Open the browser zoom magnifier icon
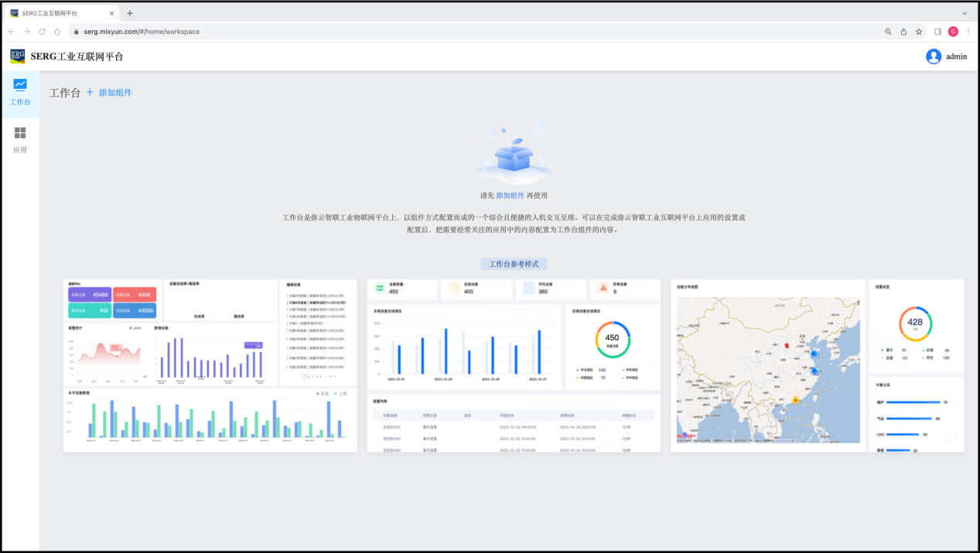Viewport: 980px width, 553px height. tap(888, 32)
